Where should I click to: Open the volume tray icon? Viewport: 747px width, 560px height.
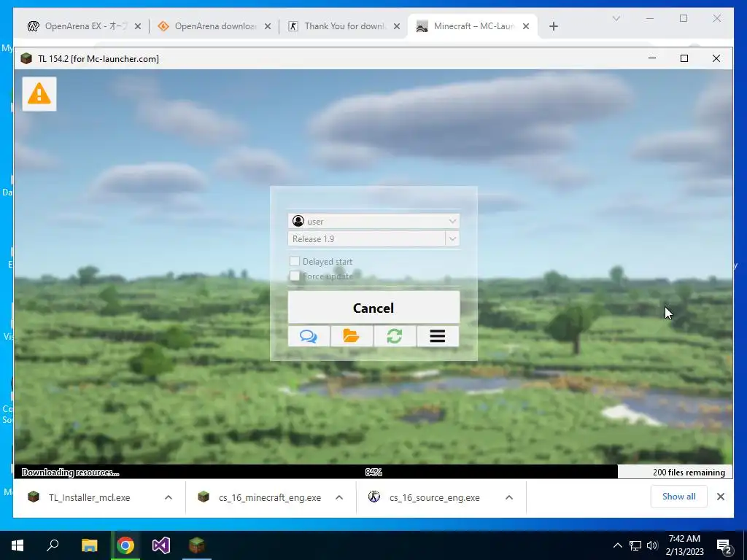(652, 545)
